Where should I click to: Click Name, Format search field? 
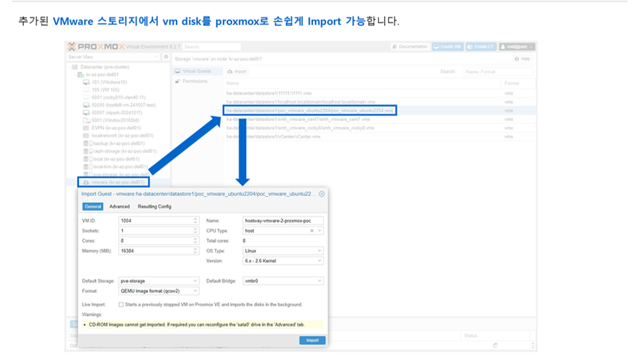[x=498, y=72]
